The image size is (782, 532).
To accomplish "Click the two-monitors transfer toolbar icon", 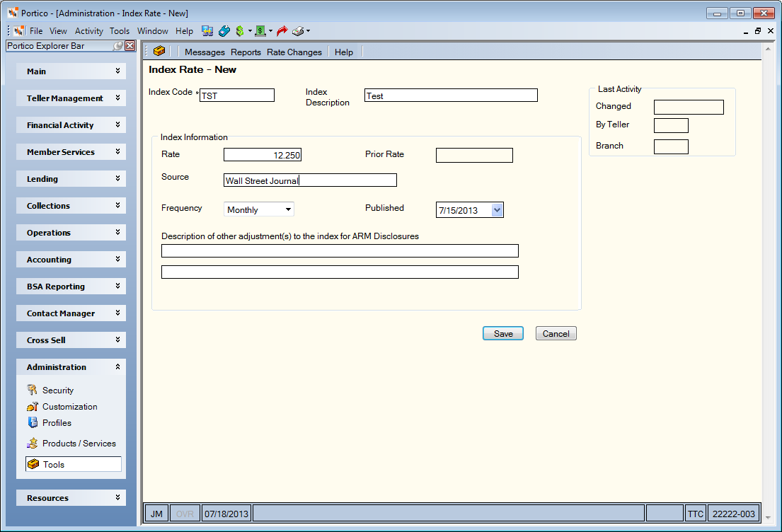I will pyautogui.click(x=207, y=31).
